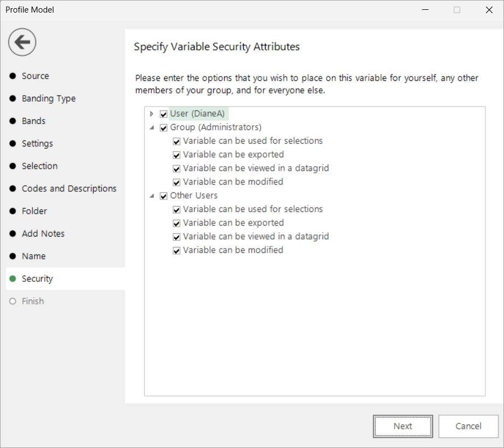The height and width of the screenshot is (448, 504).
Task: Disable selections use for Other Users
Action: 177,210
